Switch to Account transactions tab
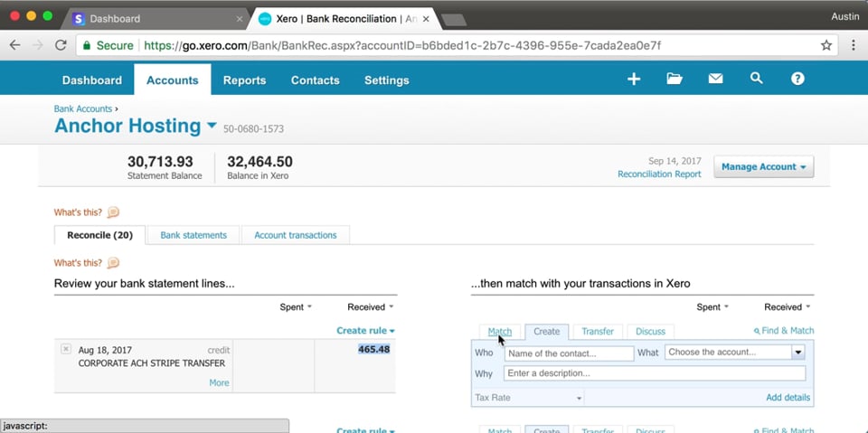 (x=296, y=235)
